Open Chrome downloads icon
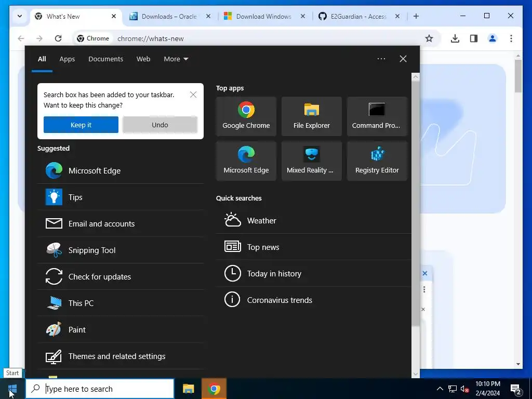532x399 pixels. (x=455, y=38)
